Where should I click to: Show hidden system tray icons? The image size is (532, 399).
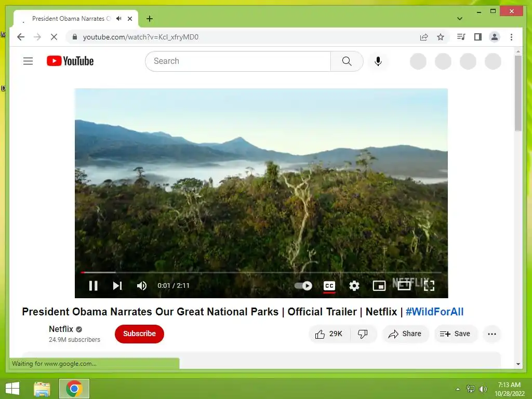[458, 389]
